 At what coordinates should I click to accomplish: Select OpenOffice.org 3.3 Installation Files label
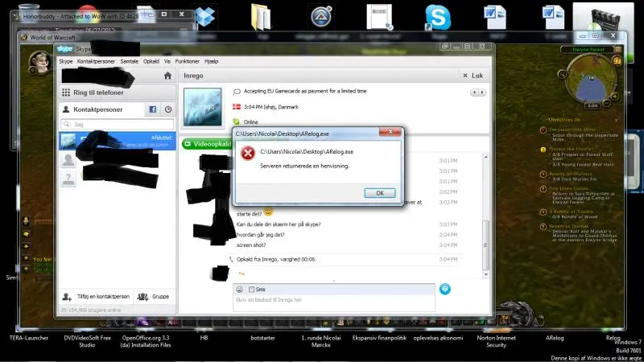[146, 341]
